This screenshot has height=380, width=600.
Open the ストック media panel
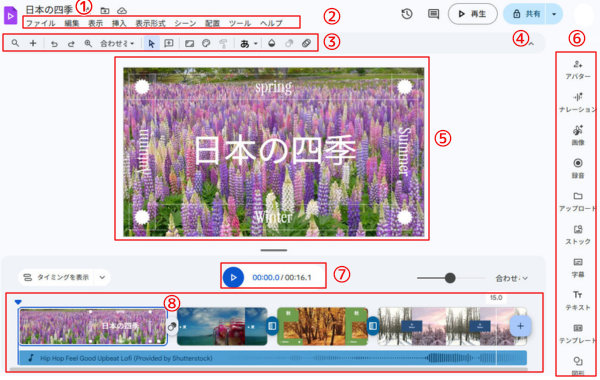tap(578, 234)
